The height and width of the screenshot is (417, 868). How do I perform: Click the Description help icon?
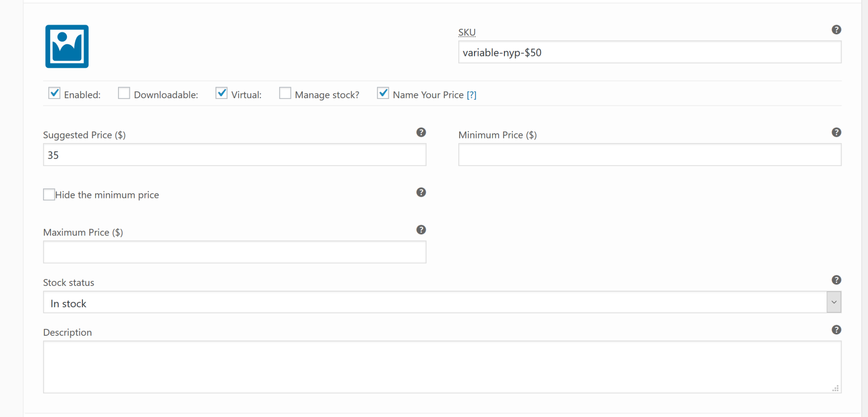[836, 330]
